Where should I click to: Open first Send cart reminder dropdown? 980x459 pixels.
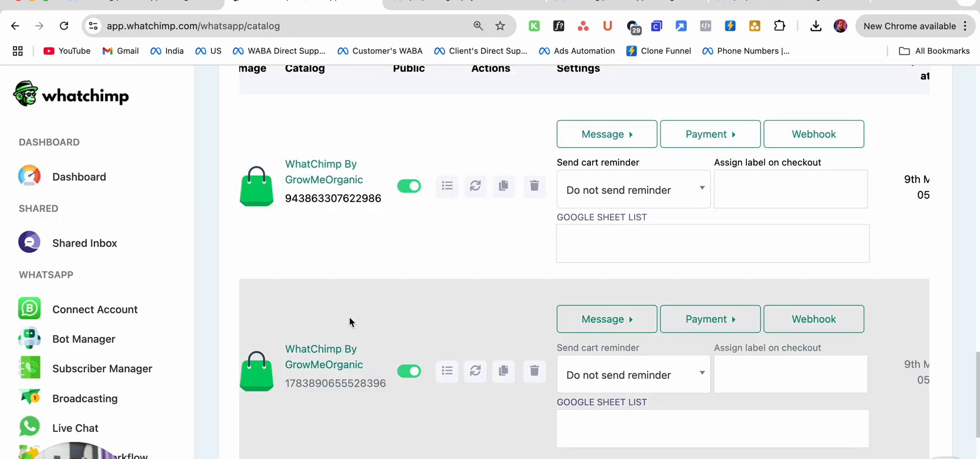(633, 189)
